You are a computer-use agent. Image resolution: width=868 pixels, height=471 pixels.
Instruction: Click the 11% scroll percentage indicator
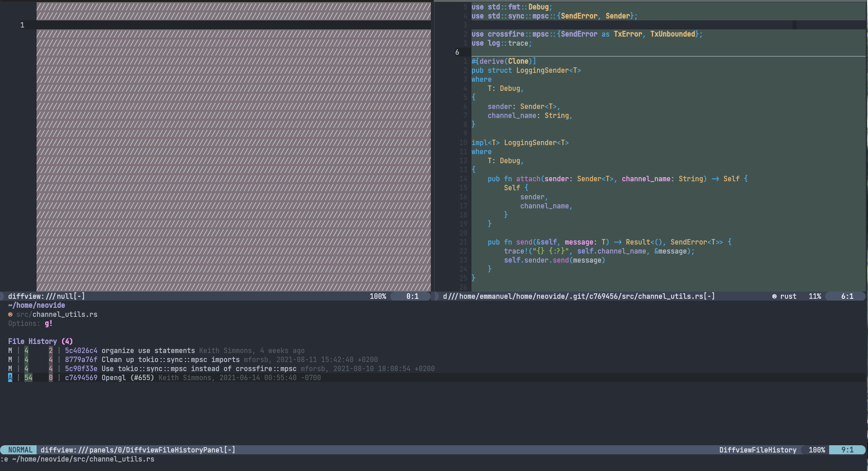815,296
